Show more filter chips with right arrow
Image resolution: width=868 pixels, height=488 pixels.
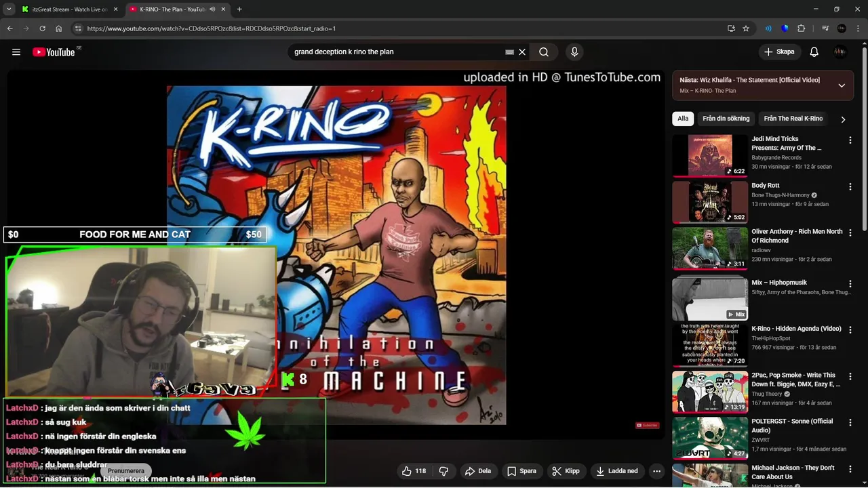[843, 119]
